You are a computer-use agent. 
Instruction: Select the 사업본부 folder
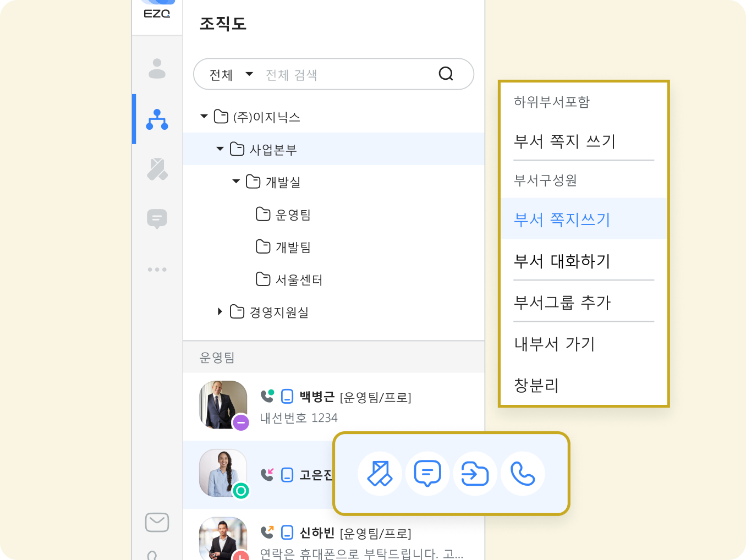[263, 149]
